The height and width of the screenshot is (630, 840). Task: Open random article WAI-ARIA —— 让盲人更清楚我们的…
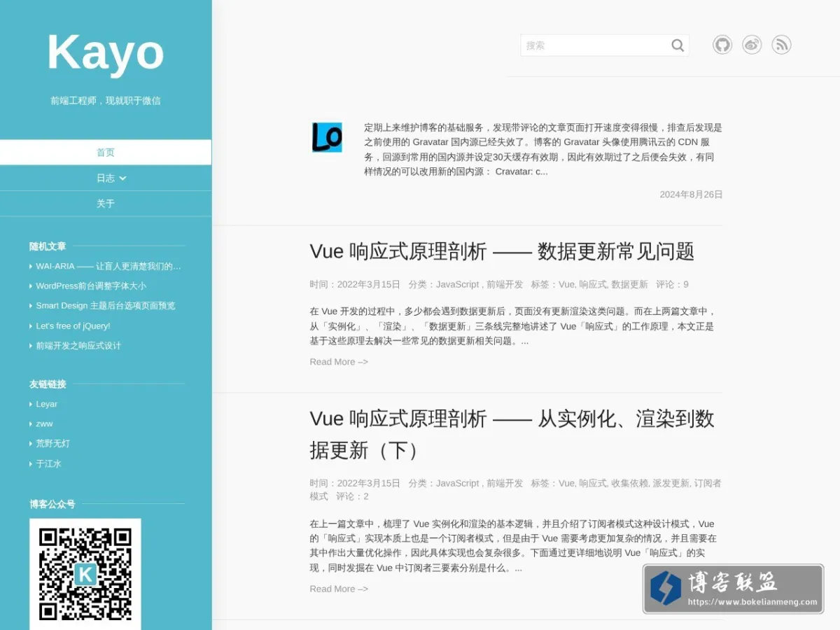[108, 266]
